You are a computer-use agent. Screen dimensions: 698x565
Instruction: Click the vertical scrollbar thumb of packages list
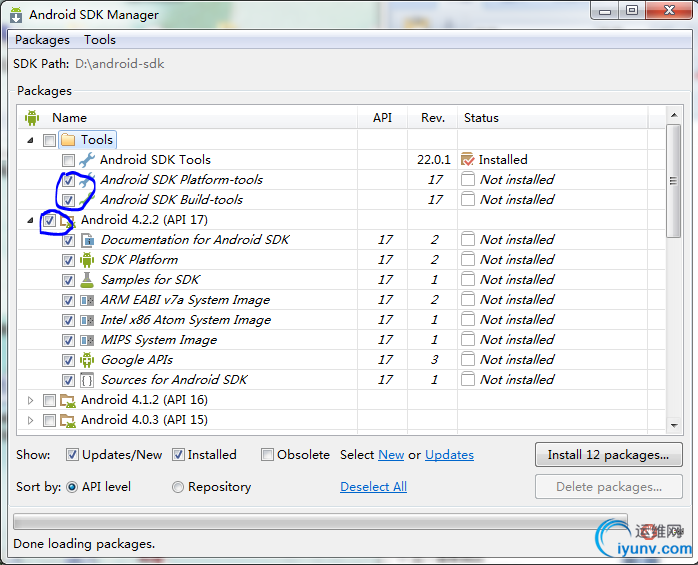[674, 181]
